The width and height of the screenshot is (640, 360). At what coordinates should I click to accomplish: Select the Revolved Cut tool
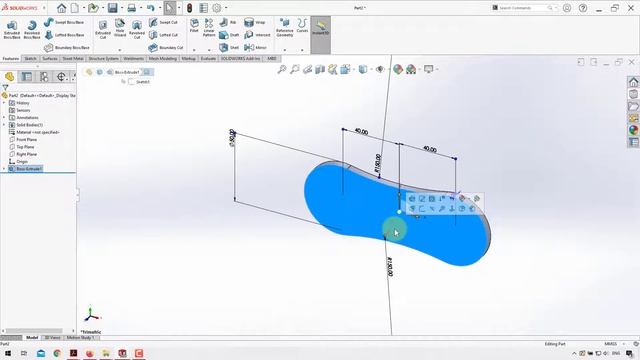137,29
